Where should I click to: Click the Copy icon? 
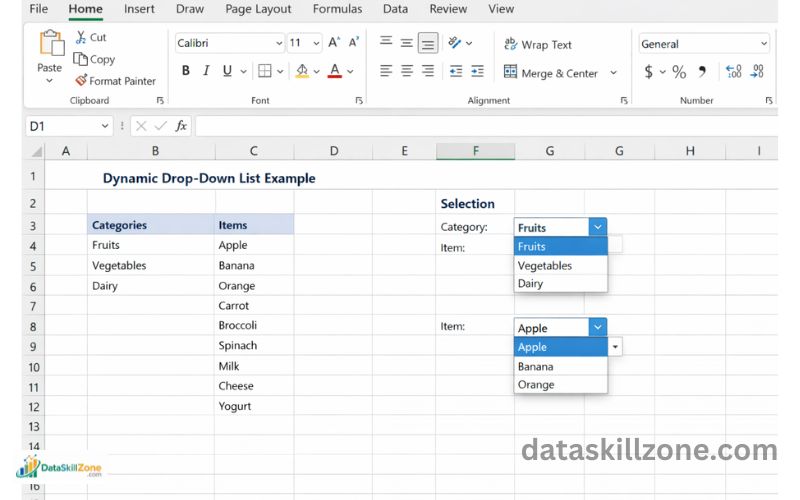(80, 59)
